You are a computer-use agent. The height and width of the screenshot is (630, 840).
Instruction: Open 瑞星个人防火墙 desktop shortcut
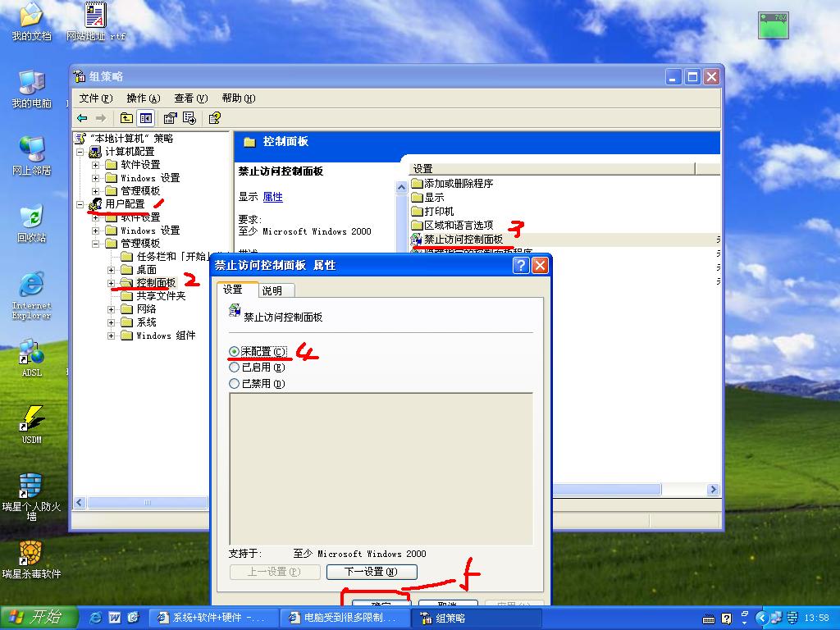pos(32,497)
